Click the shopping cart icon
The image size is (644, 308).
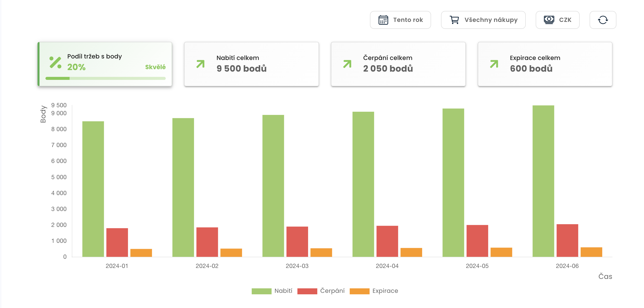click(454, 20)
